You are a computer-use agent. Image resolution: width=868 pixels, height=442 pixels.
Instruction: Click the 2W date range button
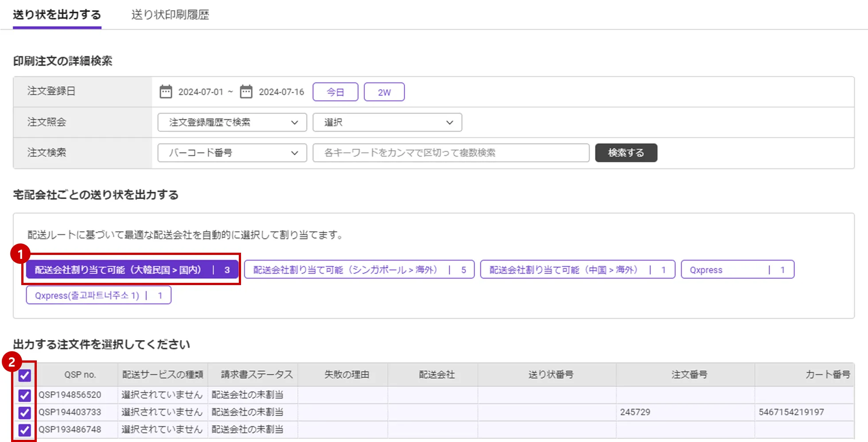[x=384, y=92]
